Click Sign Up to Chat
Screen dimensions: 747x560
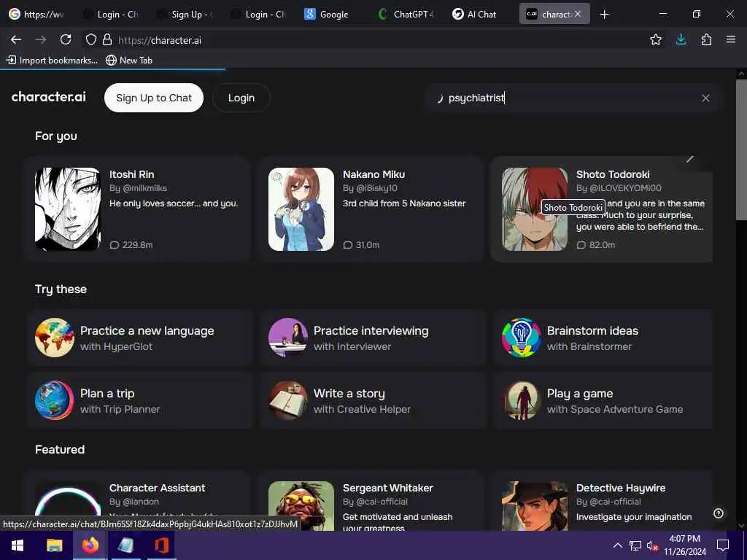pos(154,98)
